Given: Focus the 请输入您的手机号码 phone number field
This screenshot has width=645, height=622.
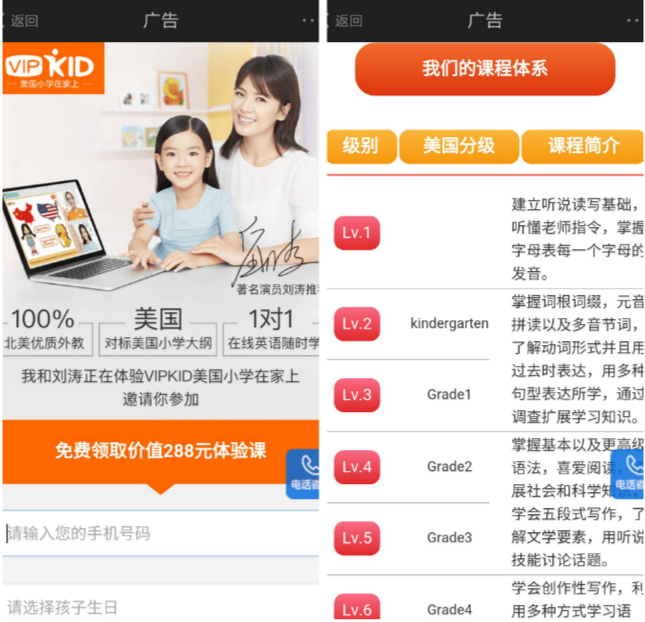Looking at the screenshot, I should pos(161,534).
